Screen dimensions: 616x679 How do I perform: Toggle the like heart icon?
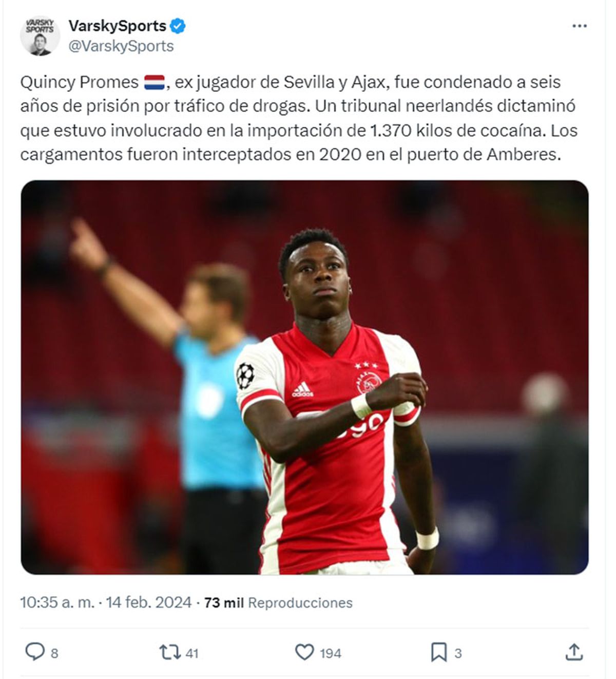(304, 652)
